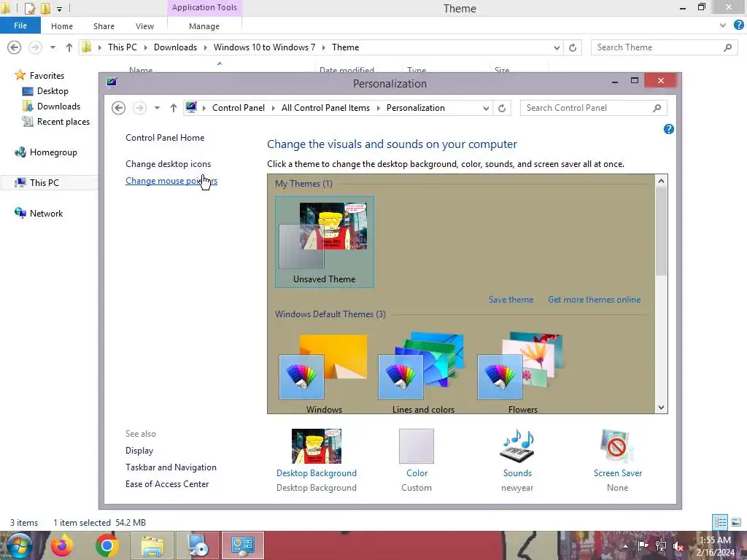Select the Lines and colors theme

tap(423, 373)
